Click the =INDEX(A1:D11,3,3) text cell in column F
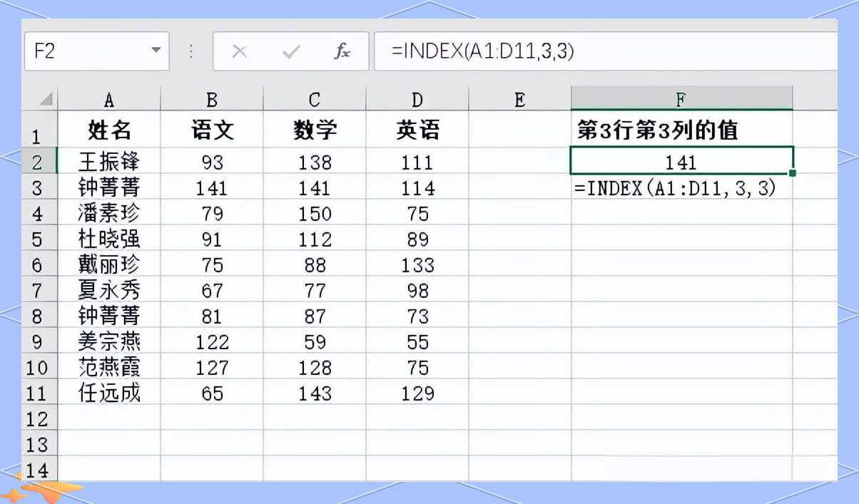Viewport: 859px width, 504px height. coord(681,188)
